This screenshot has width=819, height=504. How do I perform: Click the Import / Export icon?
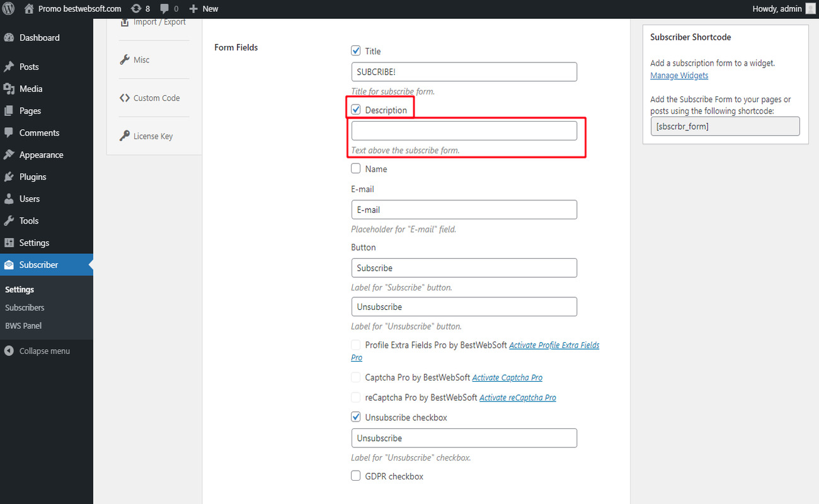coord(125,22)
